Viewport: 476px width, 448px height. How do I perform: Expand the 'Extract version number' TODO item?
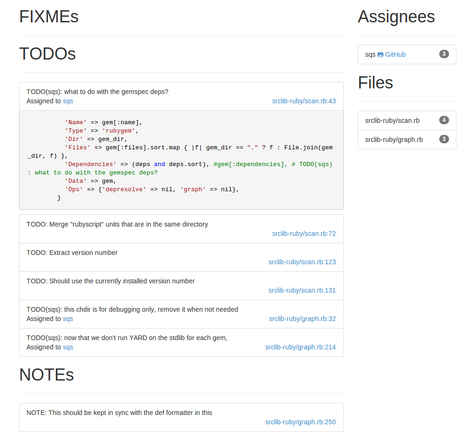pyautogui.click(x=181, y=257)
